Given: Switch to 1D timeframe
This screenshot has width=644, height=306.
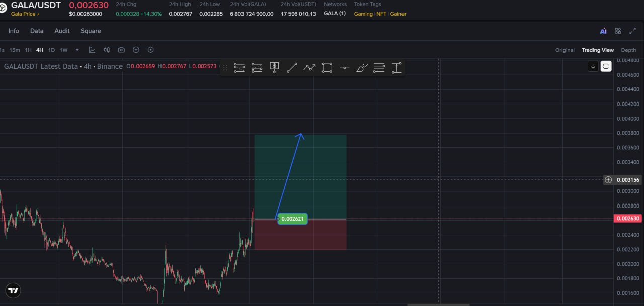Looking at the screenshot, I should 51,50.
